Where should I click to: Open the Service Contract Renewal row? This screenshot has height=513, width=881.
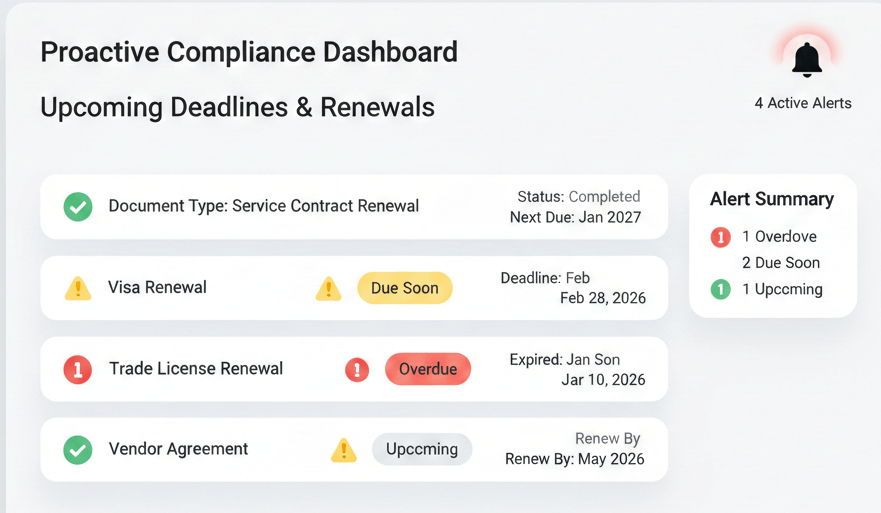pyautogui.click(x=264, y=207)
